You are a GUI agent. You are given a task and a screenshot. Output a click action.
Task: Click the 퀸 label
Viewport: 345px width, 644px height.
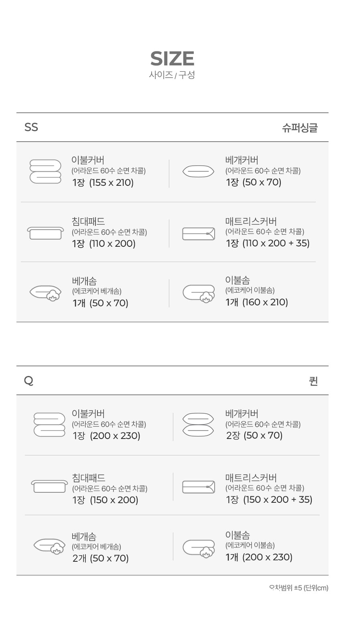(x=313, y=381)
